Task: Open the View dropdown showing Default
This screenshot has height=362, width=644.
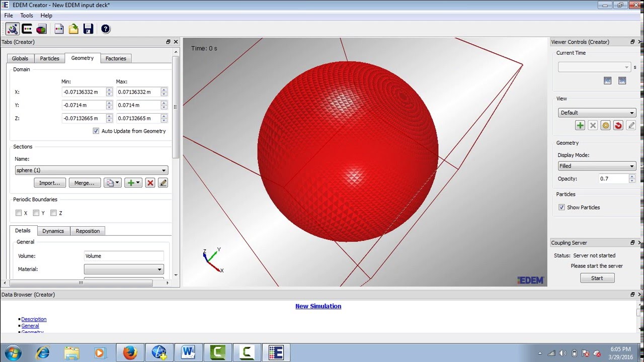Action: click(597, 113)
